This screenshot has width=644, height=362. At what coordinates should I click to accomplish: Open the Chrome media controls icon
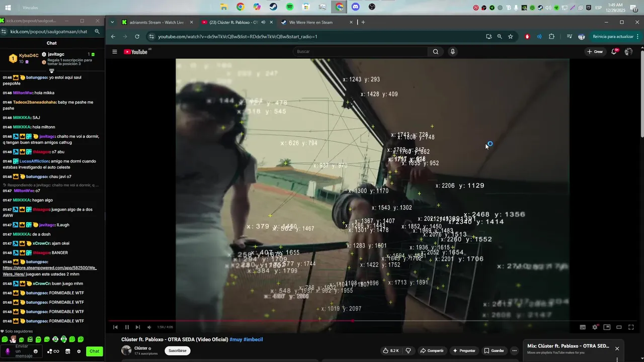click(x=569, y=36)
